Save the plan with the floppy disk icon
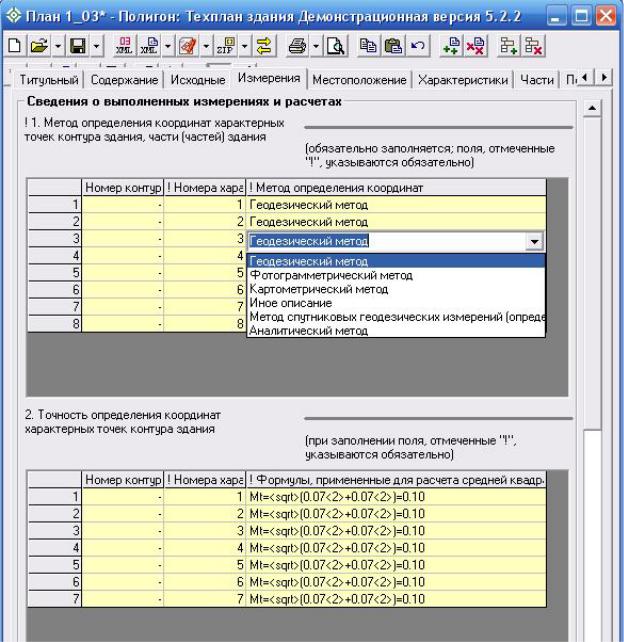Viewport: 624px width, 642px height. click(78, 45)
